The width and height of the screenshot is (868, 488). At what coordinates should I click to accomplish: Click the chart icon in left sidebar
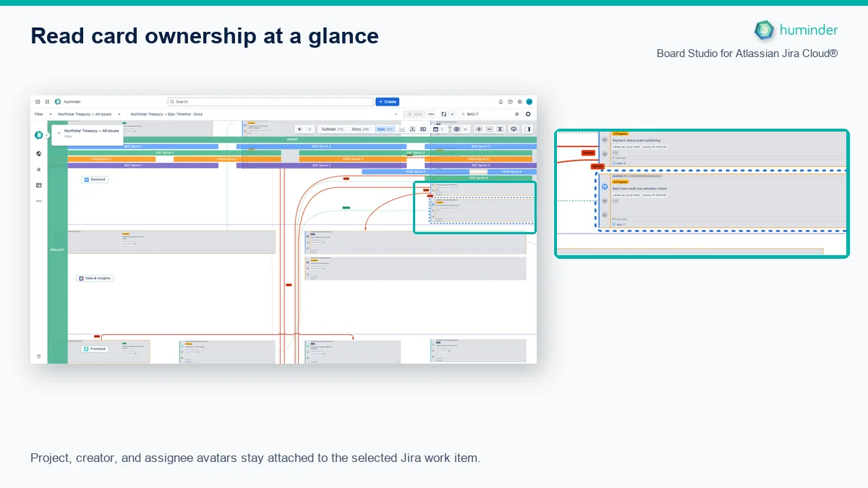point(38,170)
